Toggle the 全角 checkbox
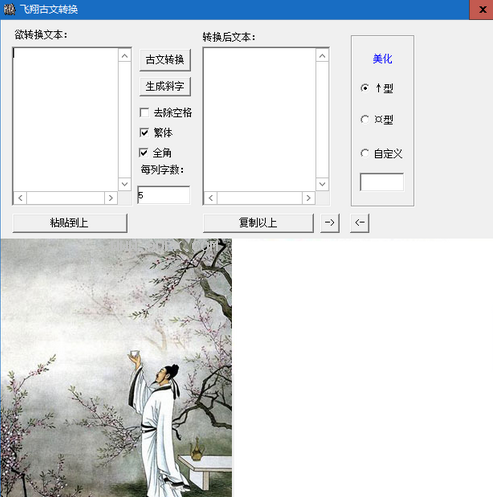The width and height of the screenshot is (493, 497). 144,153
